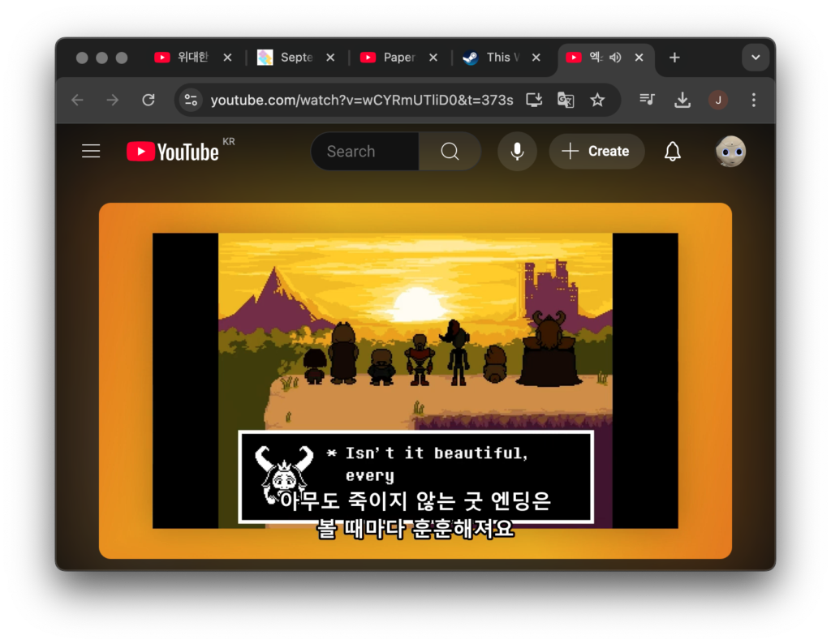Bookmark this page with star icon

(597, 100)
